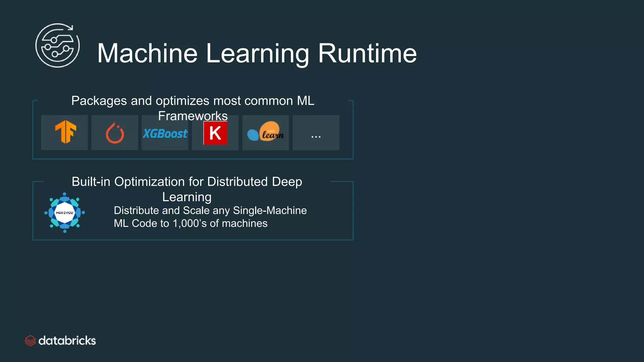Select the PyTorch flame logo

tap(115, 133)
